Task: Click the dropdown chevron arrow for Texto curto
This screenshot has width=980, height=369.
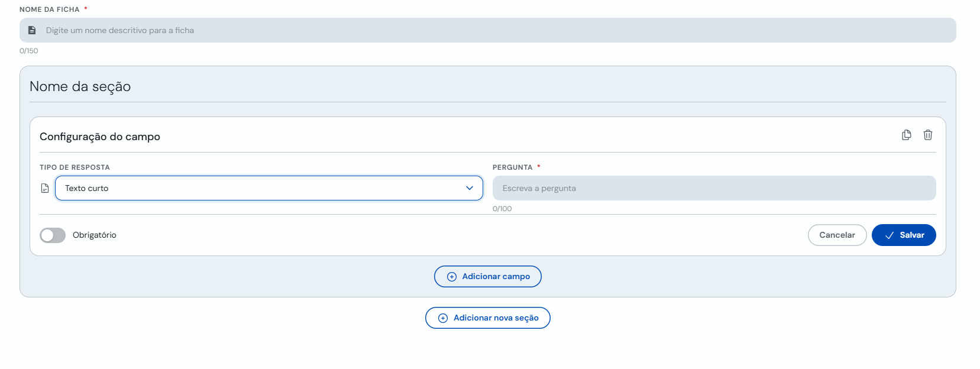Action: tap(470, 188)
